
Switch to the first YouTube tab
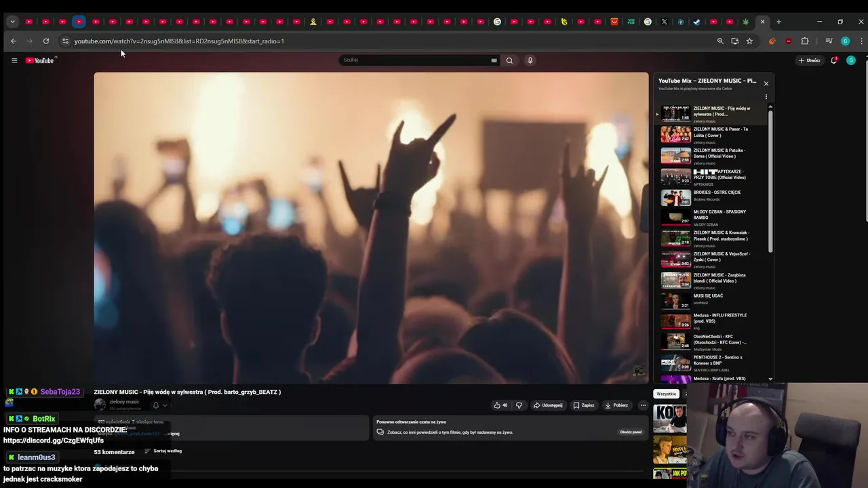[29, 22]
